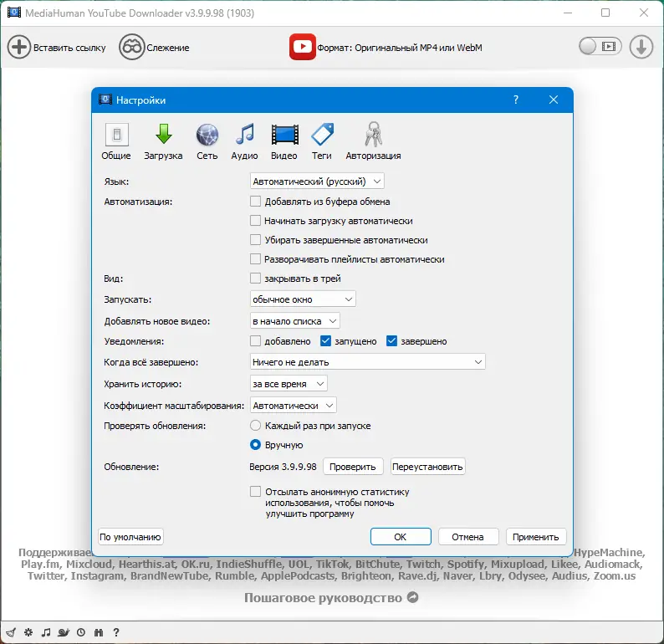Enable Начинать загрузку автоматически checkbox

tap(255, 221)
